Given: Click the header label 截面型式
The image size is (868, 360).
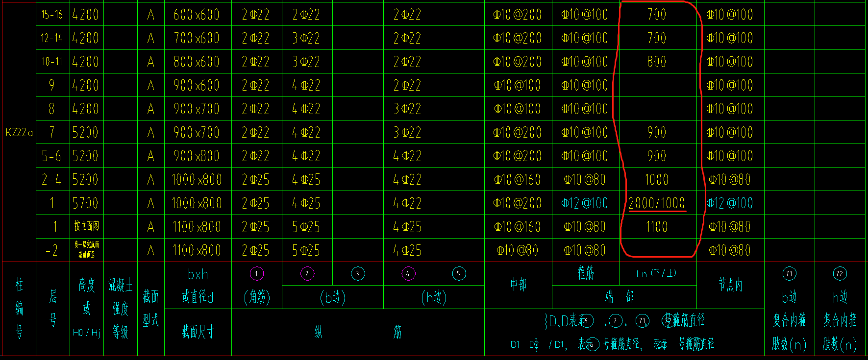Looking at the screenshot, I should [151, 309].
